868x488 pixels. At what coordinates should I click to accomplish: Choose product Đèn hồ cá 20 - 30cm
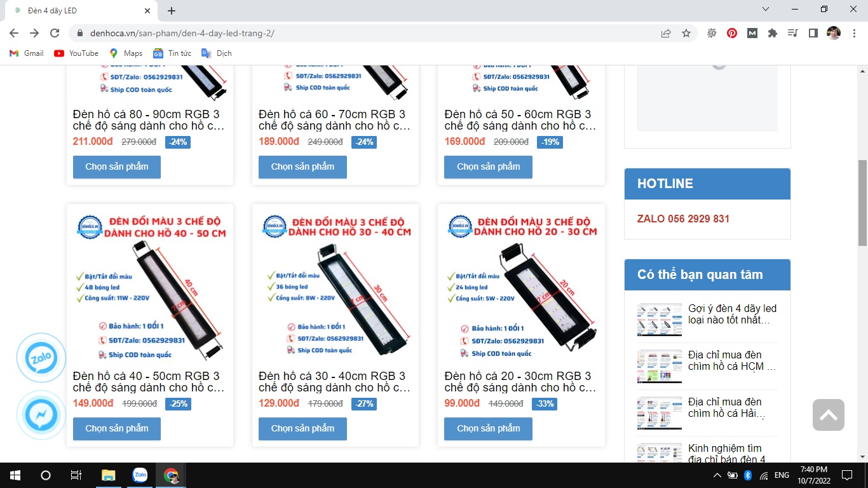coord(488,428)
